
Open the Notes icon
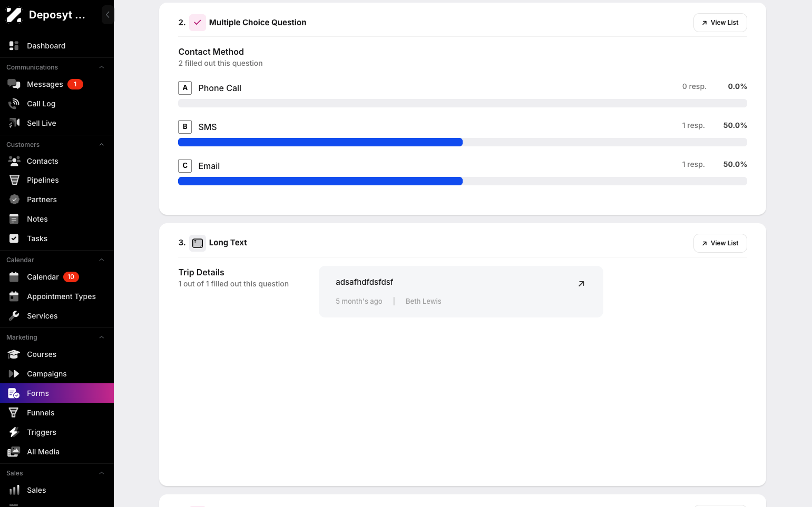click(14, 219)
